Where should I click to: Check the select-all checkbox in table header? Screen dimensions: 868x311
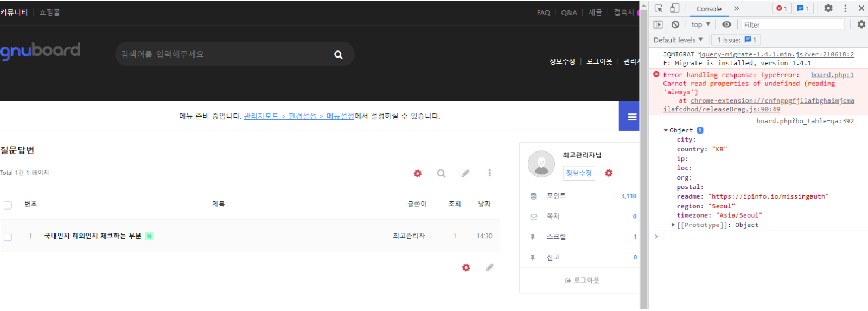coord(8,205)
